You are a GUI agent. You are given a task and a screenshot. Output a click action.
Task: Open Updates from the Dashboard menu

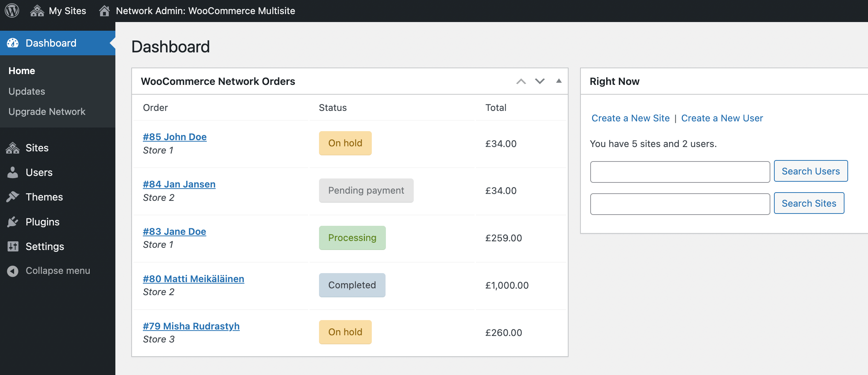[x=26, y=91]
